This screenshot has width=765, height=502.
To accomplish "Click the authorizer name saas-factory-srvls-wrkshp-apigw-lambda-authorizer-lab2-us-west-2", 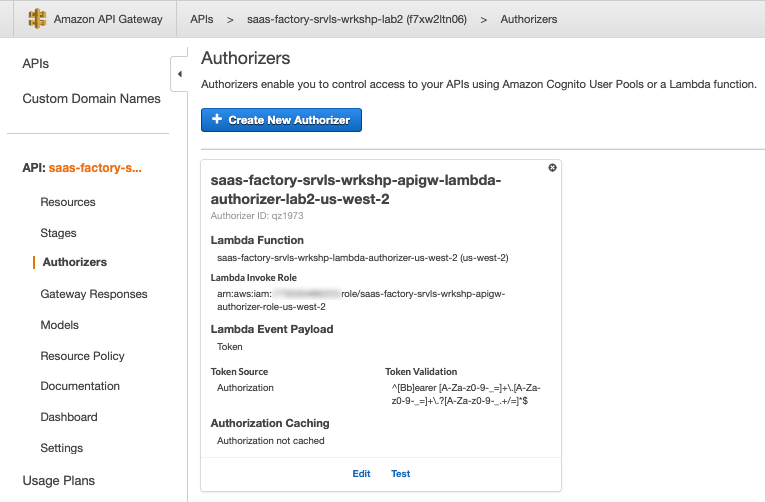I will 356,189.
